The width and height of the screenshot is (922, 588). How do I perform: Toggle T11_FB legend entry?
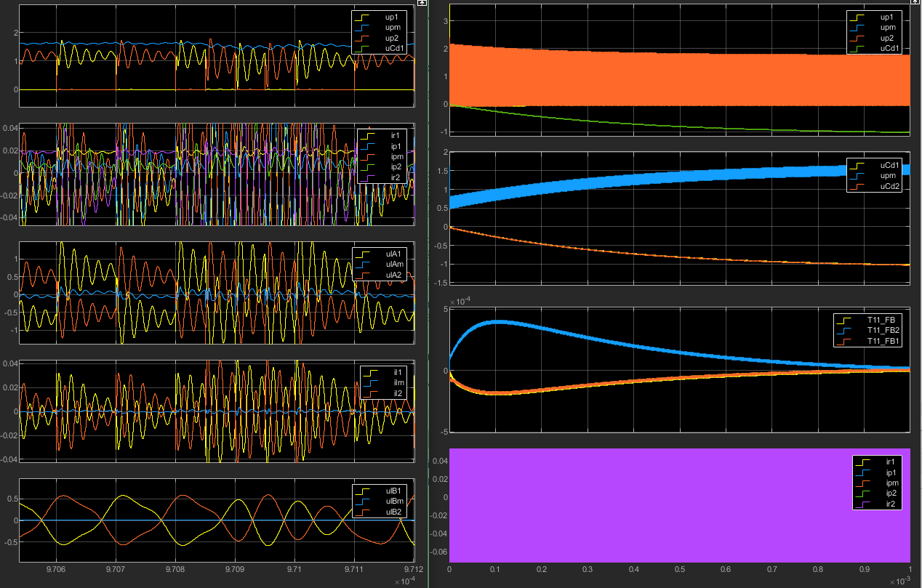pos(881,320)
